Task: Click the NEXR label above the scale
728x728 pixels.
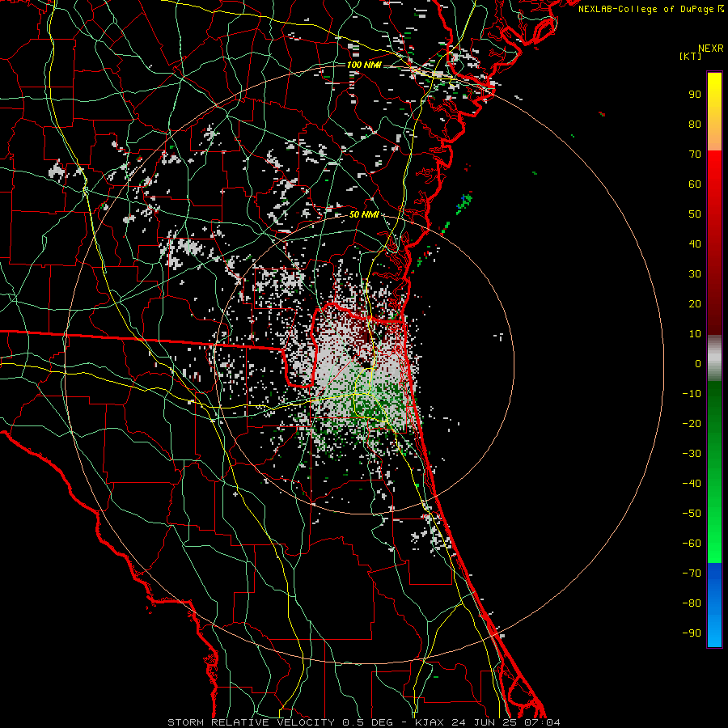Action: [x=711, y=49]
